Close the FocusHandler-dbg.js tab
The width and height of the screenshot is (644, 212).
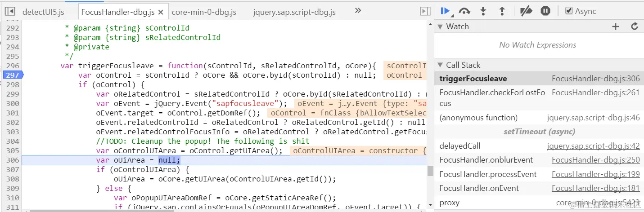click(162, 12)
